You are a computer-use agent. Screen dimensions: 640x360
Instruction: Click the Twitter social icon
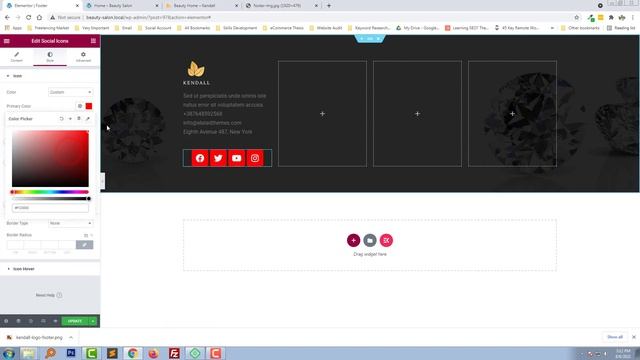point(218,158)
